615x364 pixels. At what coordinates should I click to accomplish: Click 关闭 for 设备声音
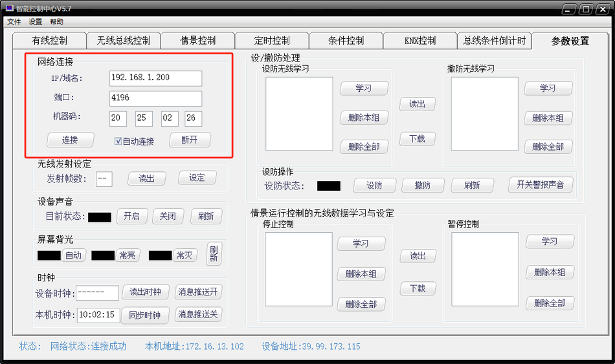click(168, 216)
